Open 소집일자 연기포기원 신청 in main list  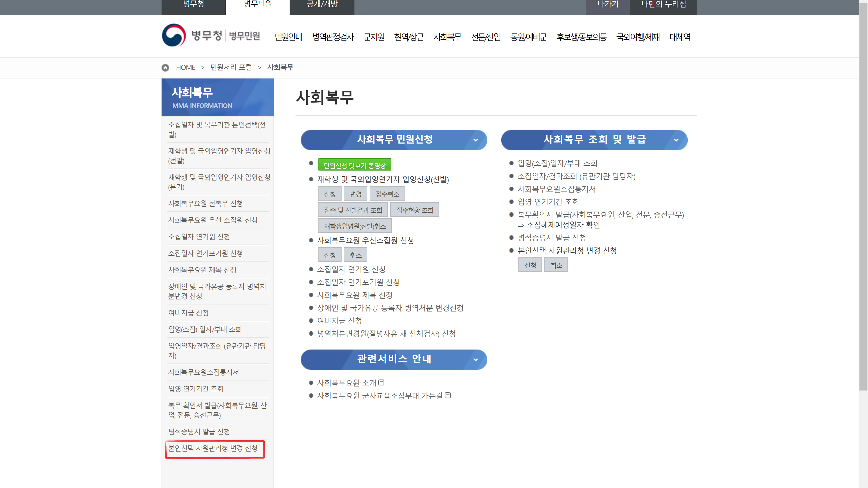click(x=358, y=282)
